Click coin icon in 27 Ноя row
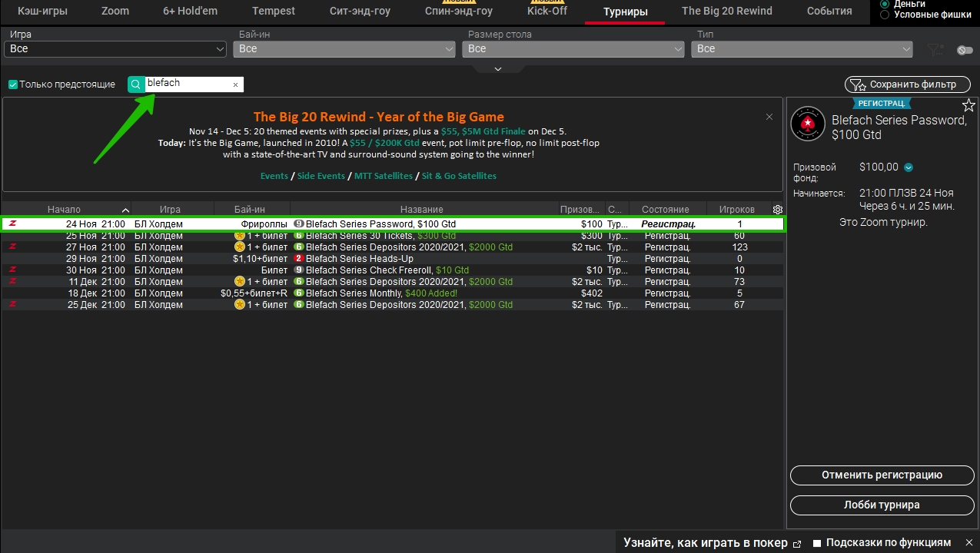980x553 pixels. click(240, 247)
